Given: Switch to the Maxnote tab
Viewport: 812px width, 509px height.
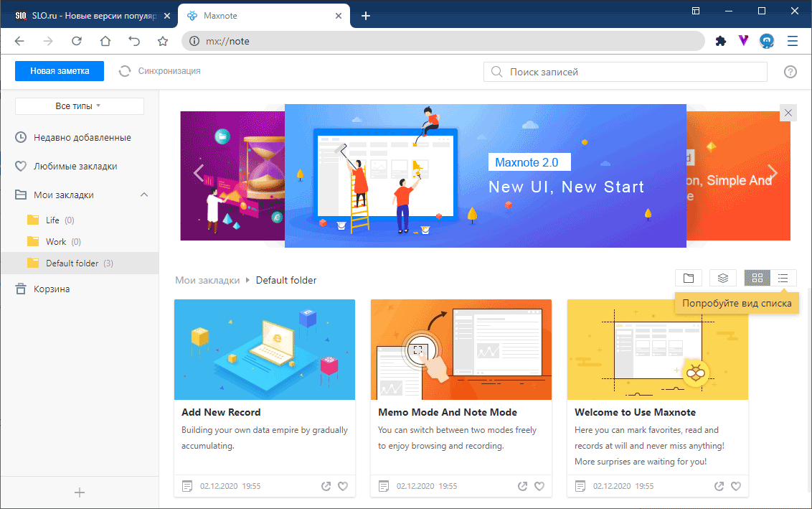Looking at the screenshot, I should coord(264,16).
